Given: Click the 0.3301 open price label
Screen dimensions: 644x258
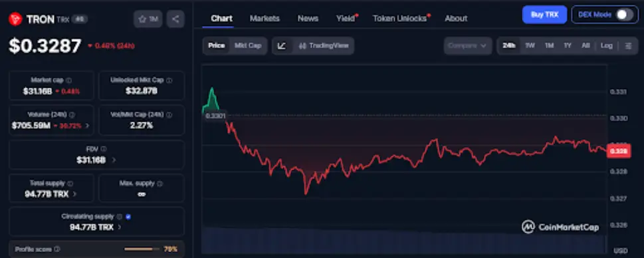Looking at the screenshot, I should click(x=215, y=116).
